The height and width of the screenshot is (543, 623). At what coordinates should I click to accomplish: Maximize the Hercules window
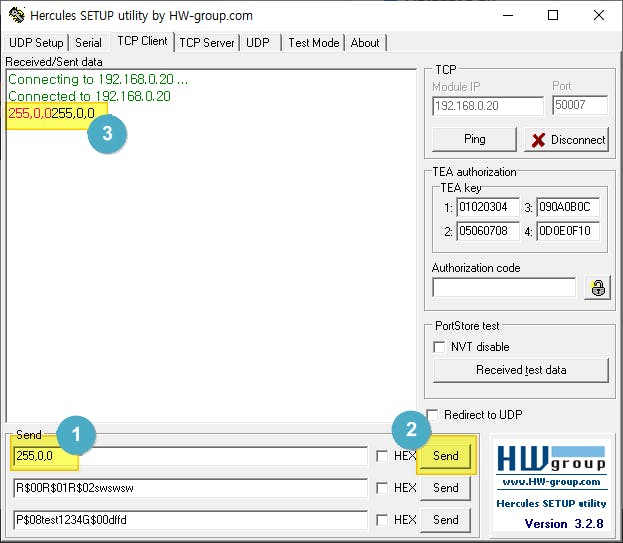[553, 15]
